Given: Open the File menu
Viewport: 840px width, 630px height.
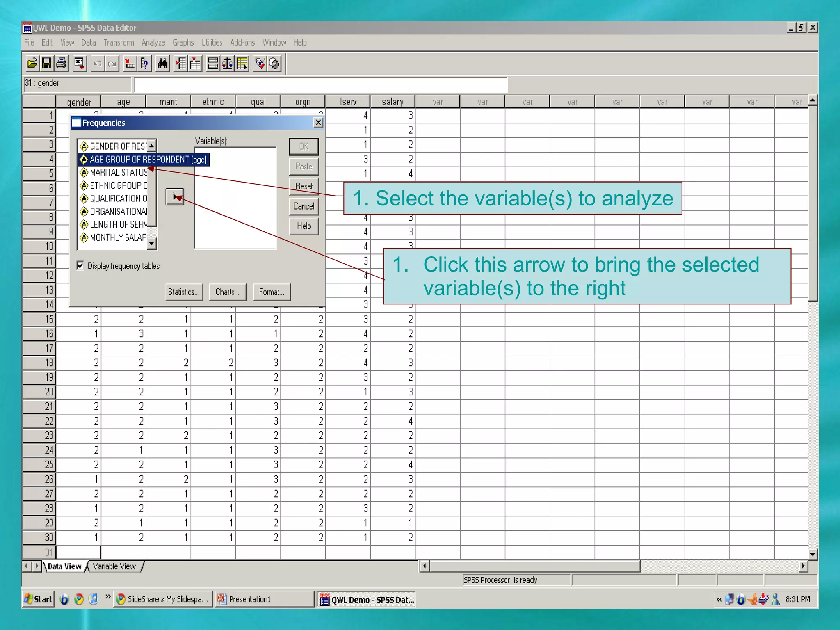Looking at the screenshot, I should [29, 43].
